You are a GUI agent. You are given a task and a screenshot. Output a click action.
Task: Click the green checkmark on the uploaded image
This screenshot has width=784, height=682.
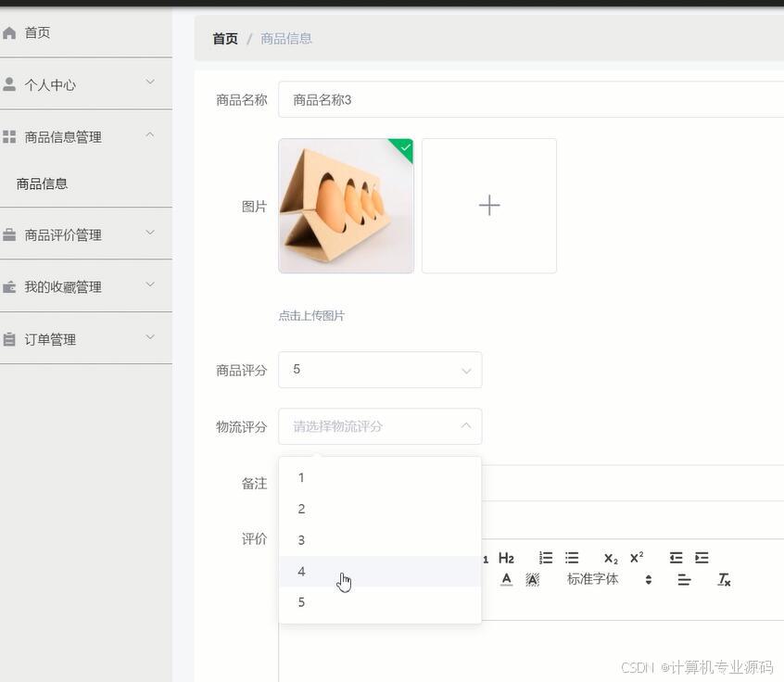point(405,147)
